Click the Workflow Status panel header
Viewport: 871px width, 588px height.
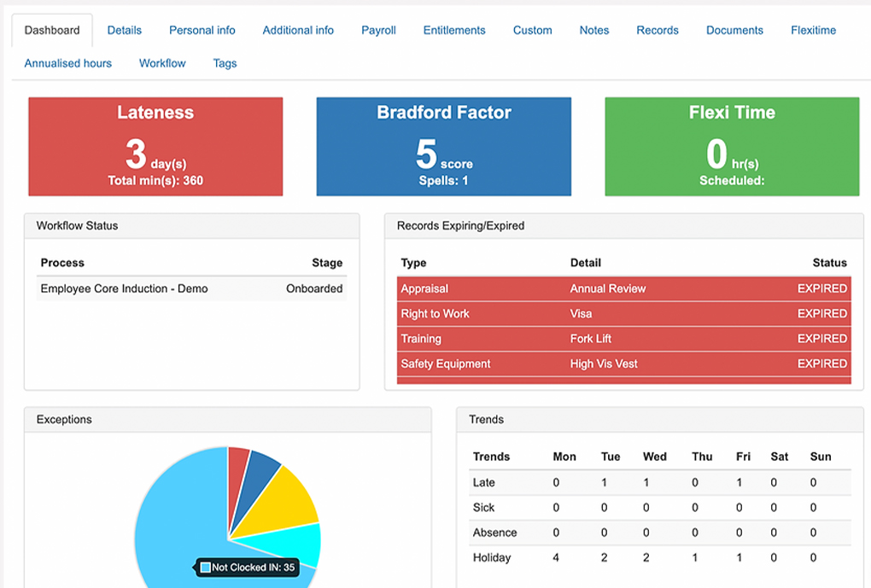(191, 226)
